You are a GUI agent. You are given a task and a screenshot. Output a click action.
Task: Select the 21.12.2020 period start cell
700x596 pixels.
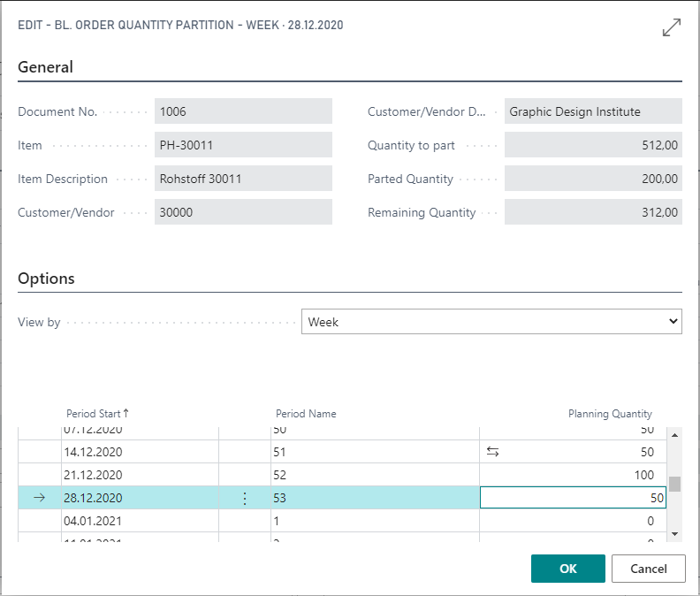pyautogui.click(x=140, y=475)
